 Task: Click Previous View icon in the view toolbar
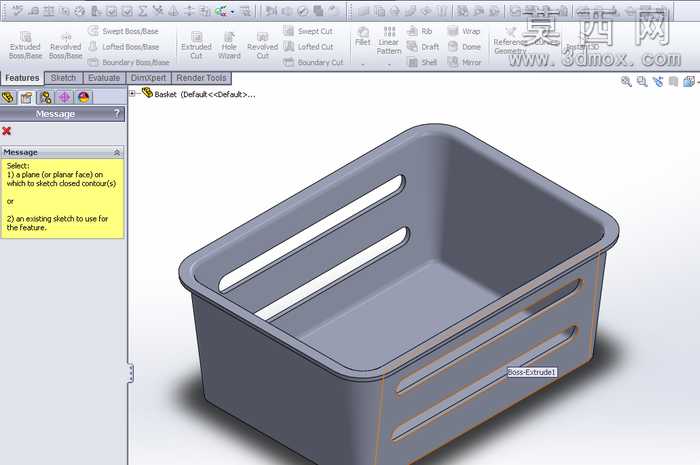click(x=658, y=81)
